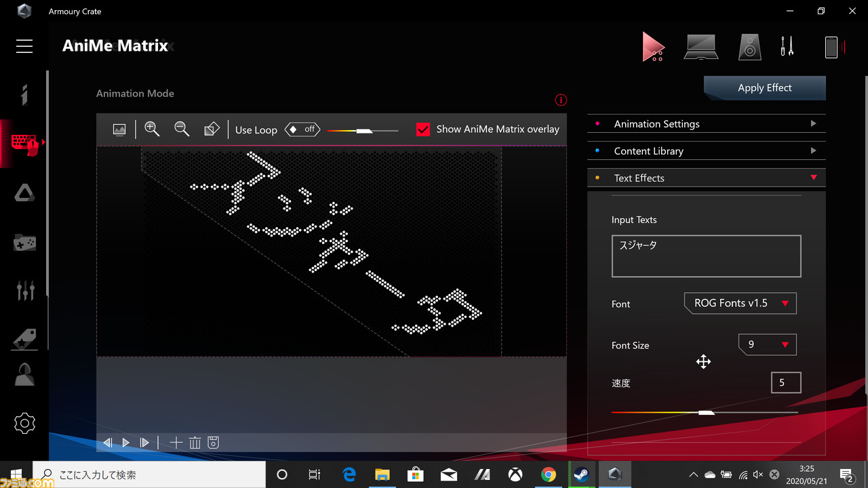Adjust the 速度 speed slider
Screen dimensions: 868x488
click(705, 412)
